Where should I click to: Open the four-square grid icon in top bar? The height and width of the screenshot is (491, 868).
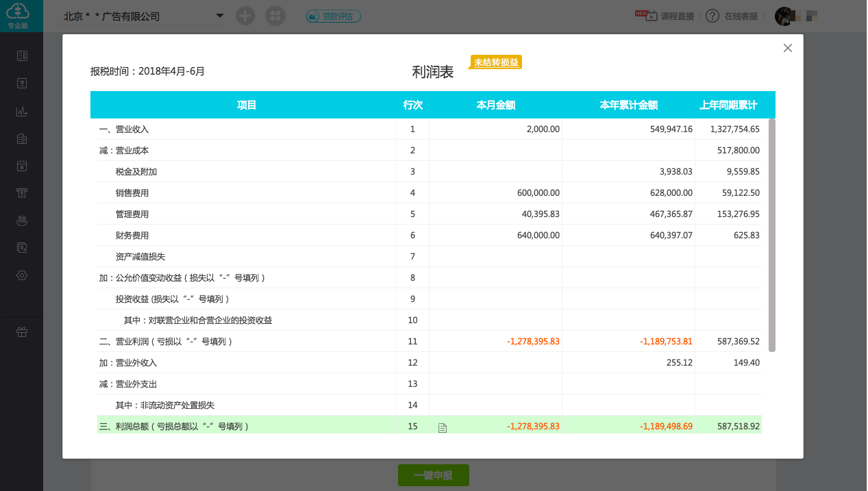(x=275, y=16)
